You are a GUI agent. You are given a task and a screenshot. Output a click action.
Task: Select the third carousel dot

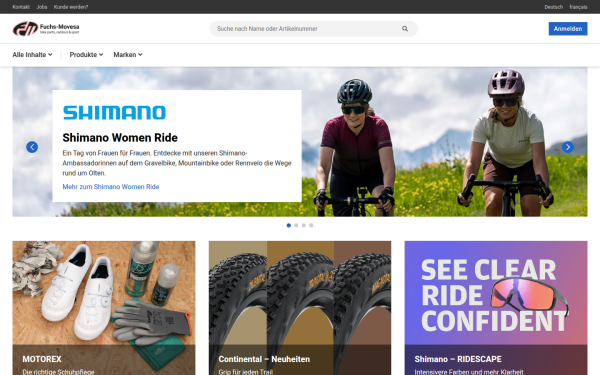point(303,225)
